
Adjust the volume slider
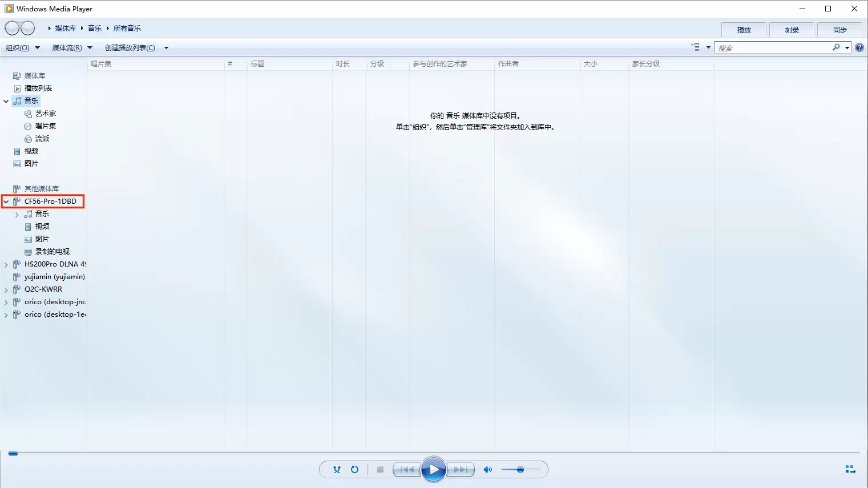[x=520, y=470]
